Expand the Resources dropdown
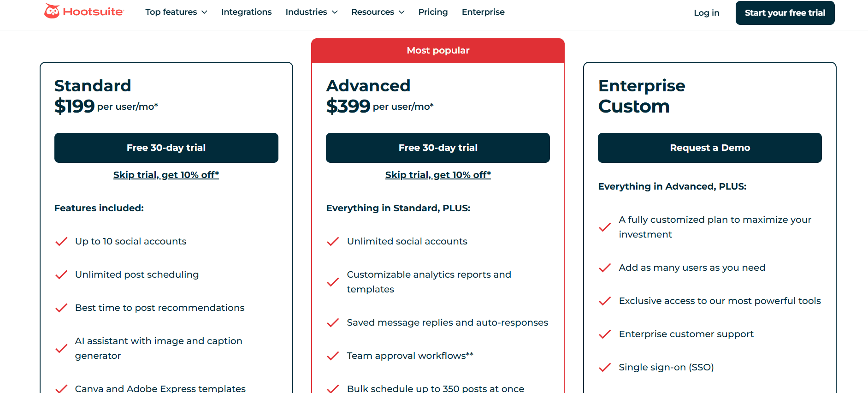 [x=378, y=12]
